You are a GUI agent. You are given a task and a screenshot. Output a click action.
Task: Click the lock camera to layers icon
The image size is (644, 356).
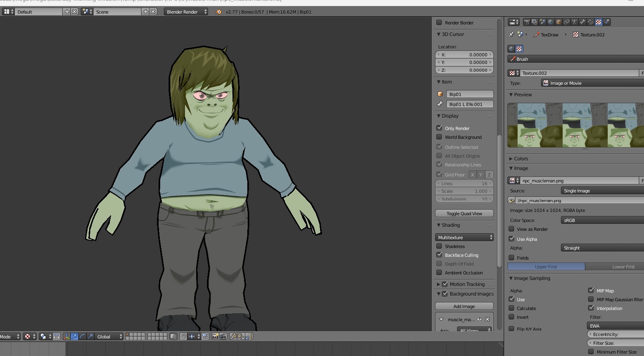[173, 337]
